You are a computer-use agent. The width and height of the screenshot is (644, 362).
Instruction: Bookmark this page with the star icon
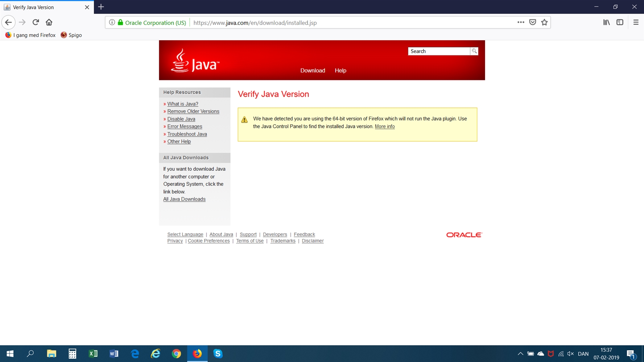[544, 23]
